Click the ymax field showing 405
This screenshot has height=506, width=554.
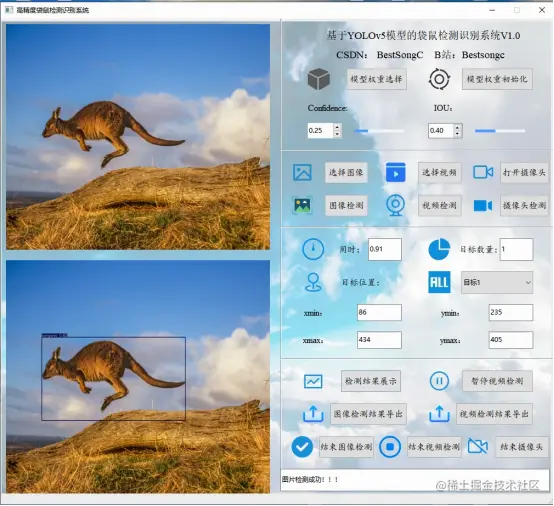pyautogui.click(x=511, y=340)
